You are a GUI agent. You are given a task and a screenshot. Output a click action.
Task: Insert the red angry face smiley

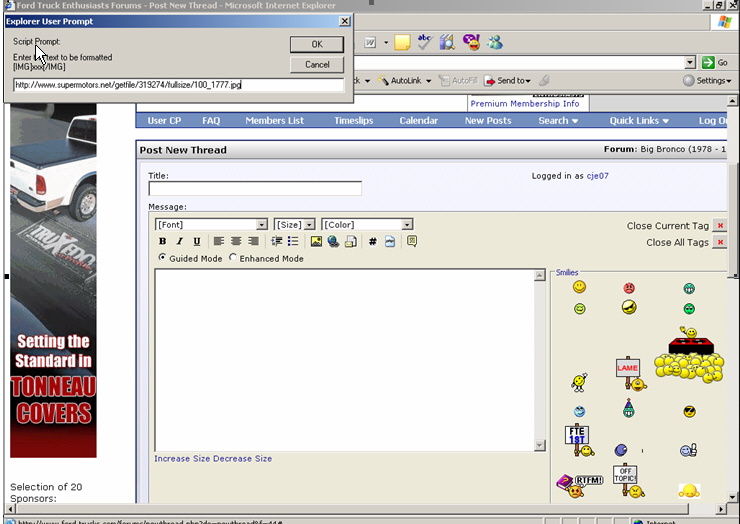tap(629, 288)
